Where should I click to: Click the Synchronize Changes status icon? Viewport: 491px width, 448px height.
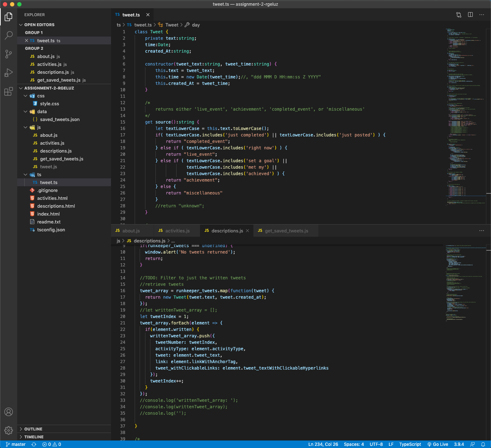(34, 444)
